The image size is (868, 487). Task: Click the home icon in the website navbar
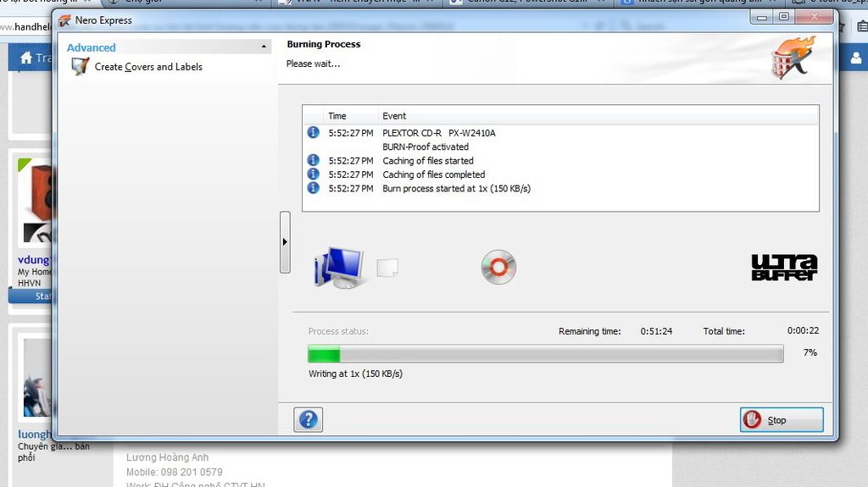coord(26,58)
